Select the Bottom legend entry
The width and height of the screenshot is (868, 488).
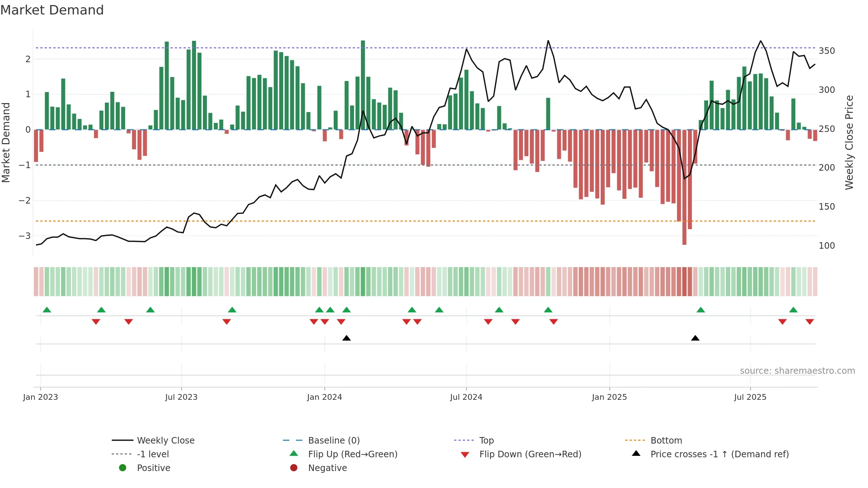tap(654, 440)
